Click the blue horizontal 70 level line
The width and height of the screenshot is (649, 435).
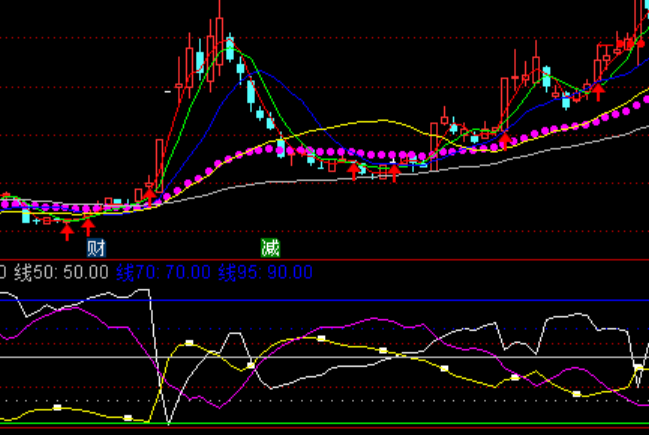click(400, 300)
